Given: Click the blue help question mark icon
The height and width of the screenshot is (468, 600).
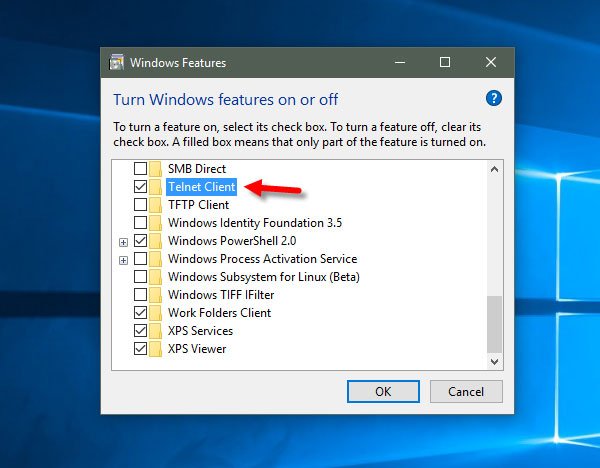Looking at the screenshot, I should 494,98.
